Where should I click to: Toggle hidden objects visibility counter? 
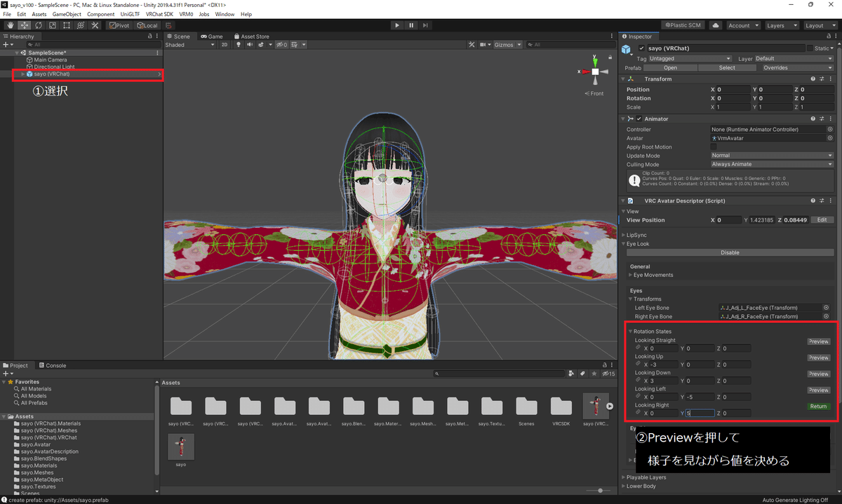tap(281, 45)
